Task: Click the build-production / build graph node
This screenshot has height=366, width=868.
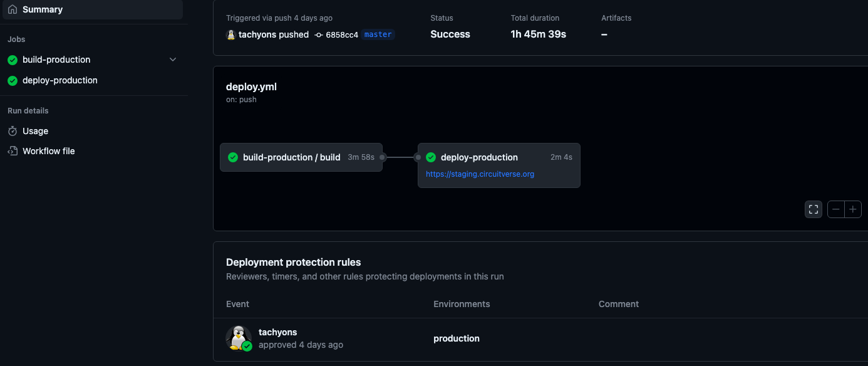Action: [292, 157]
